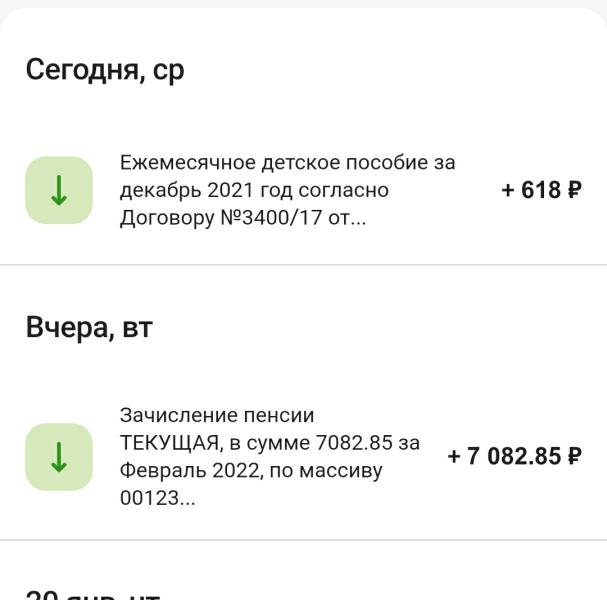
Task: Tap the green incoming-arrow icon for pension deposit
Action: click(x=59, y=457)
